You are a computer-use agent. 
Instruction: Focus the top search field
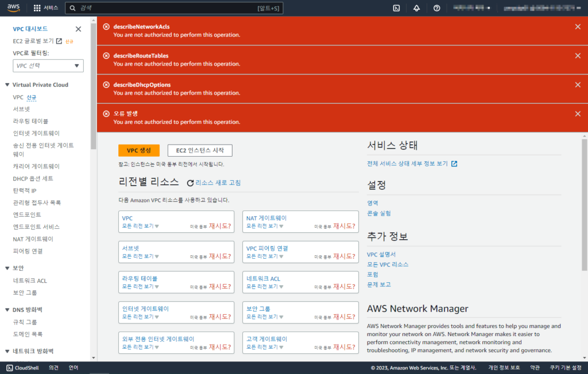pyautogui.click(x=174, y=8)
